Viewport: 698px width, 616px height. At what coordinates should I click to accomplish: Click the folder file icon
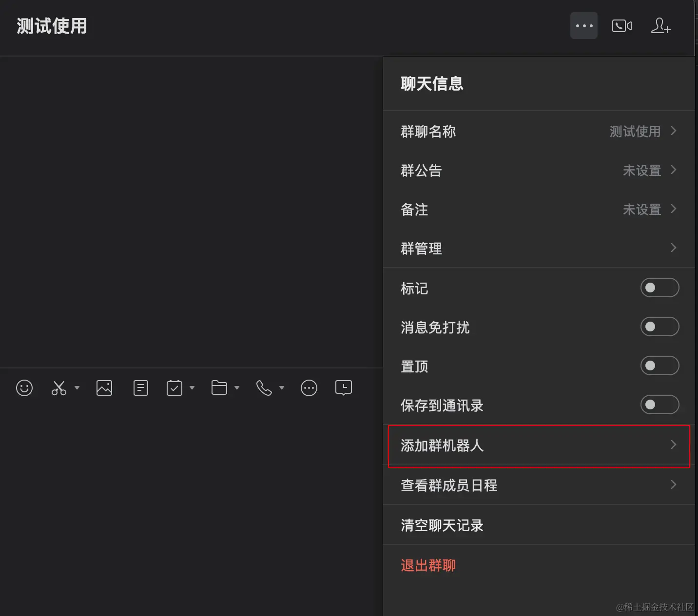219,388
